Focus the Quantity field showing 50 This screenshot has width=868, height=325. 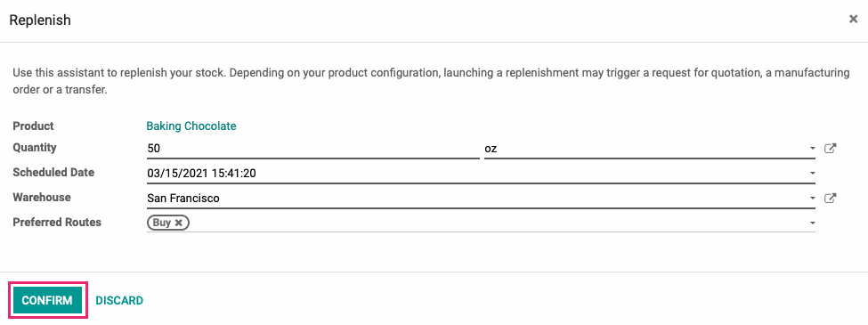(312, 149)
